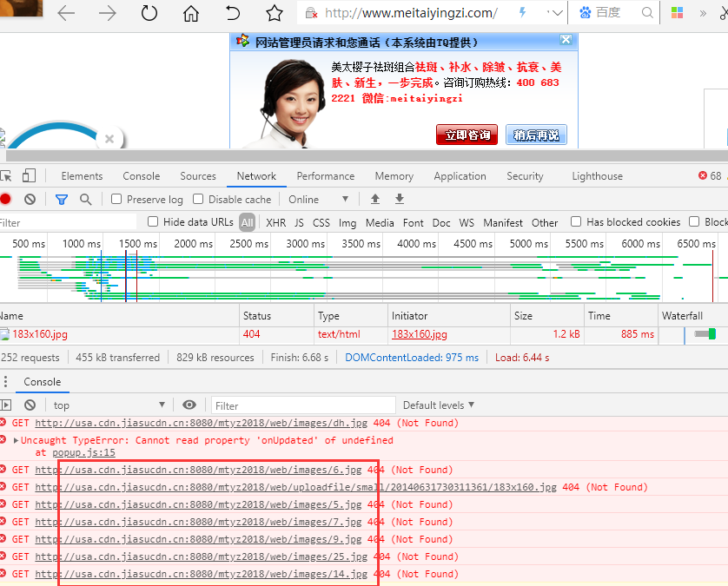Open the popup.js:15 source link

click(83, 452)
